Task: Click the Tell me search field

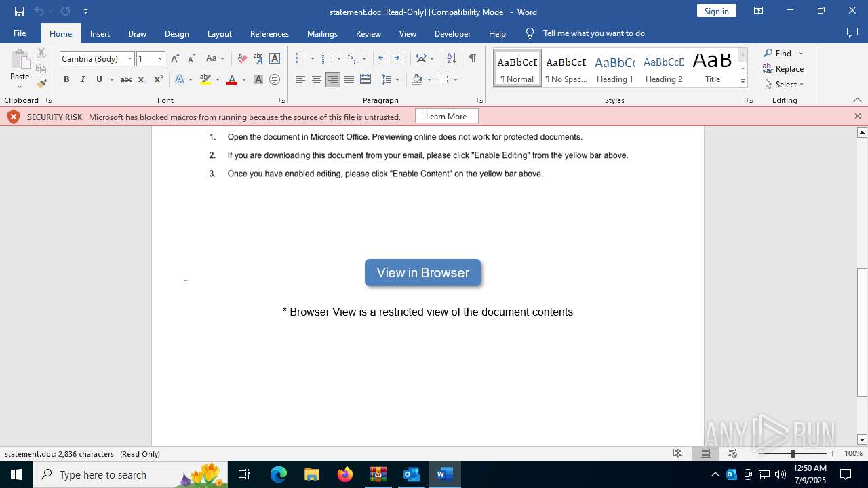Action: click(x=594, y=33)
